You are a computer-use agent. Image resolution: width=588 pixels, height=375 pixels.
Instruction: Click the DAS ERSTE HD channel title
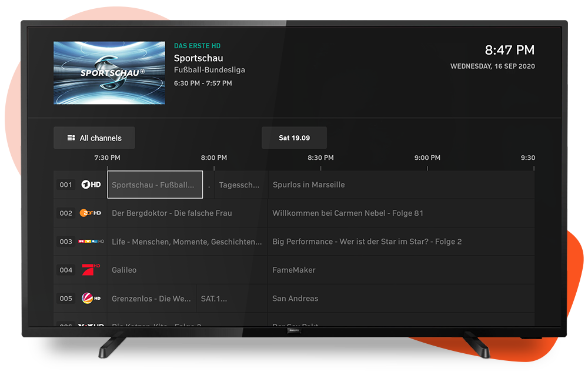(197, 46)
